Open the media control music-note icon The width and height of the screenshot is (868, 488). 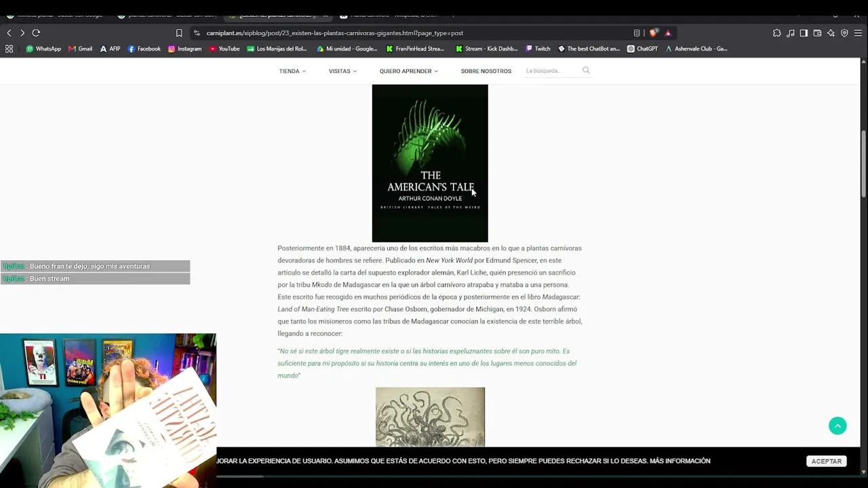click(x=791, y=33)
